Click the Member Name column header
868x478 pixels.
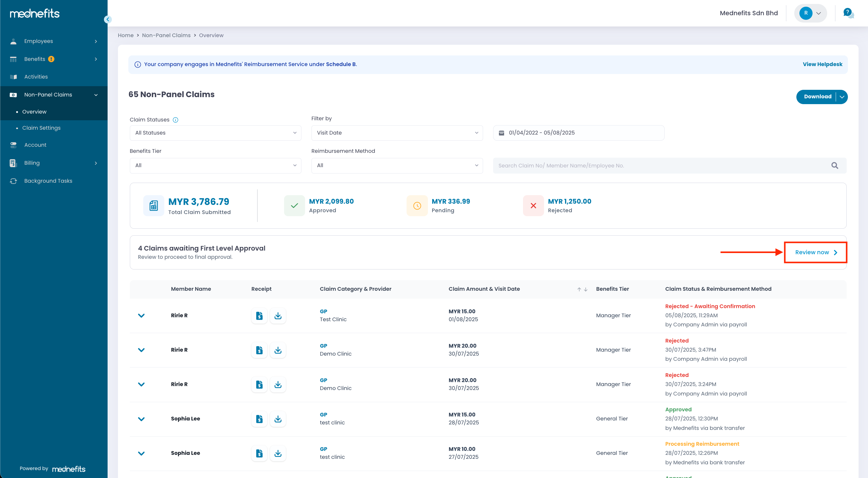(191, 289)
